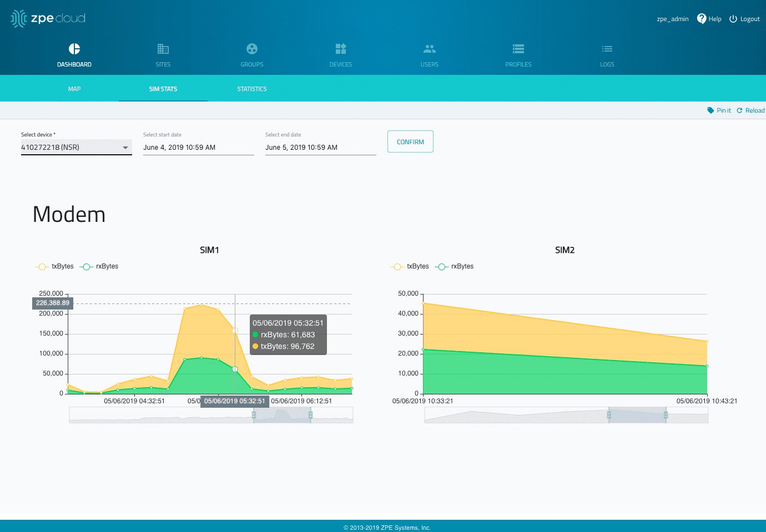This screenshot has height=532, width=766.
Task: Open the Groups icon
Action: point(252,49)
